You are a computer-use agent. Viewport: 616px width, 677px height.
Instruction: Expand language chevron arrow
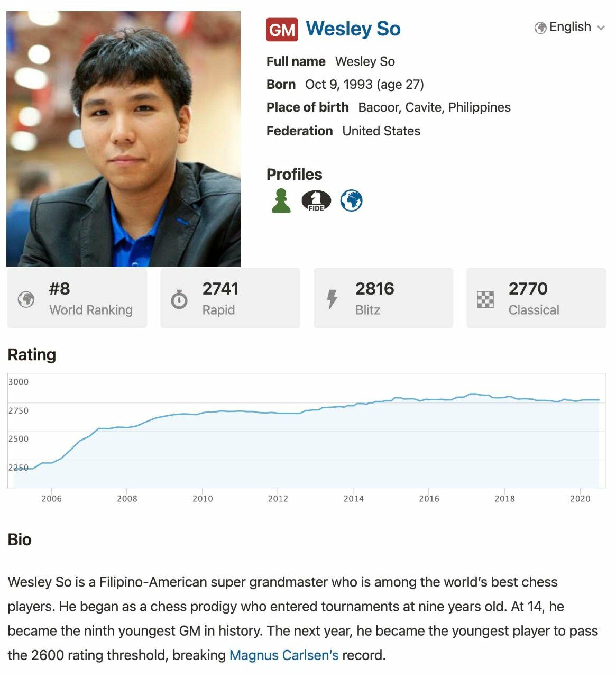point(601,28)
